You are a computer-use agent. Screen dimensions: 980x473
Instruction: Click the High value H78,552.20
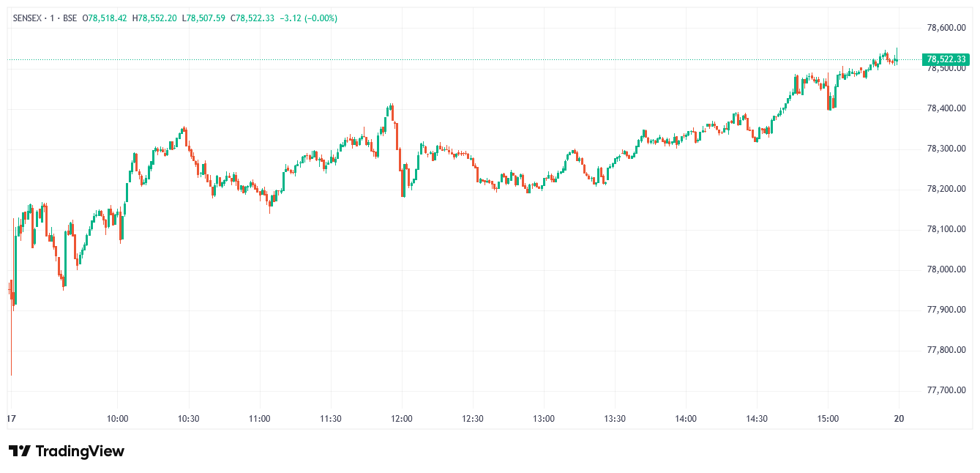click(154, 18)
